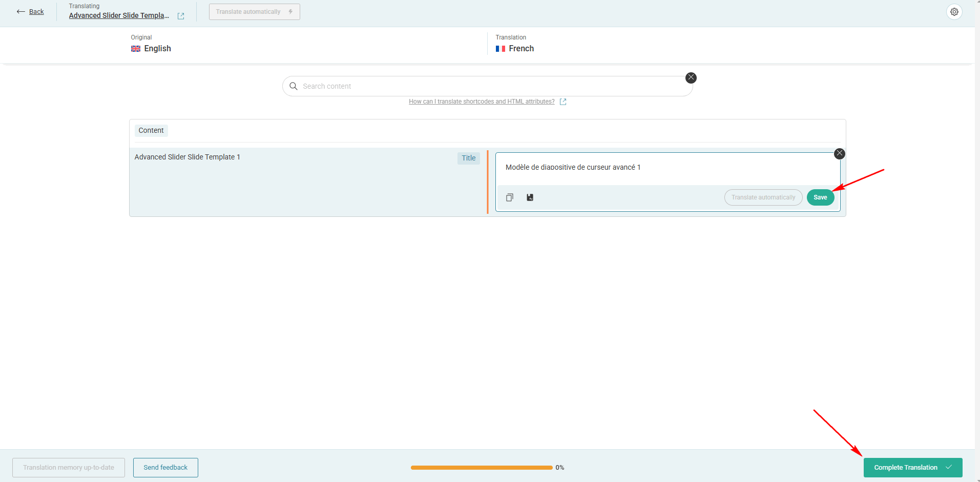Image resolution: width=980 pixels, height=482 pixels.
Task: Click the back arrow icon
Action: 21,11
